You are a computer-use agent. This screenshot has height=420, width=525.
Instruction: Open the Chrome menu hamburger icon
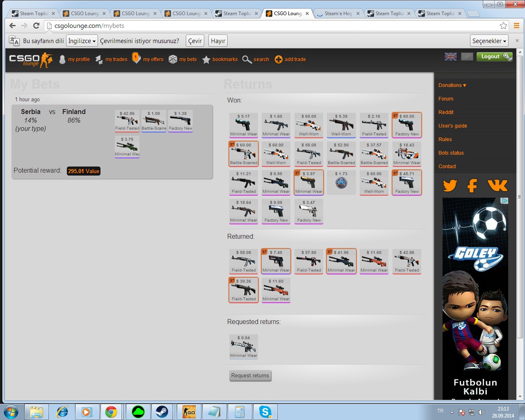tap(516, 26)
